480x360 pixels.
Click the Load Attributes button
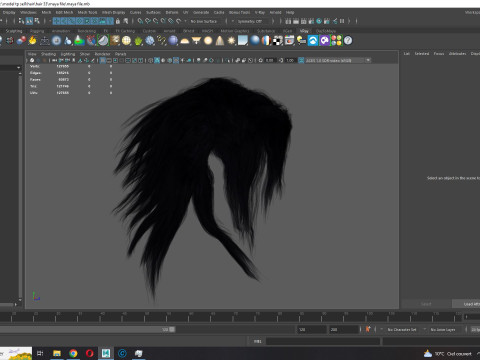click(466, 304)
